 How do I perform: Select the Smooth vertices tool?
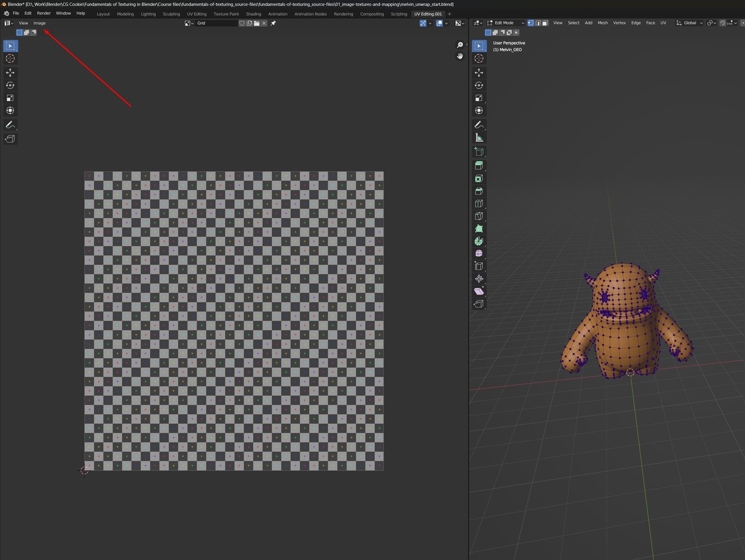pyautogui.click(x=479, y=254)
